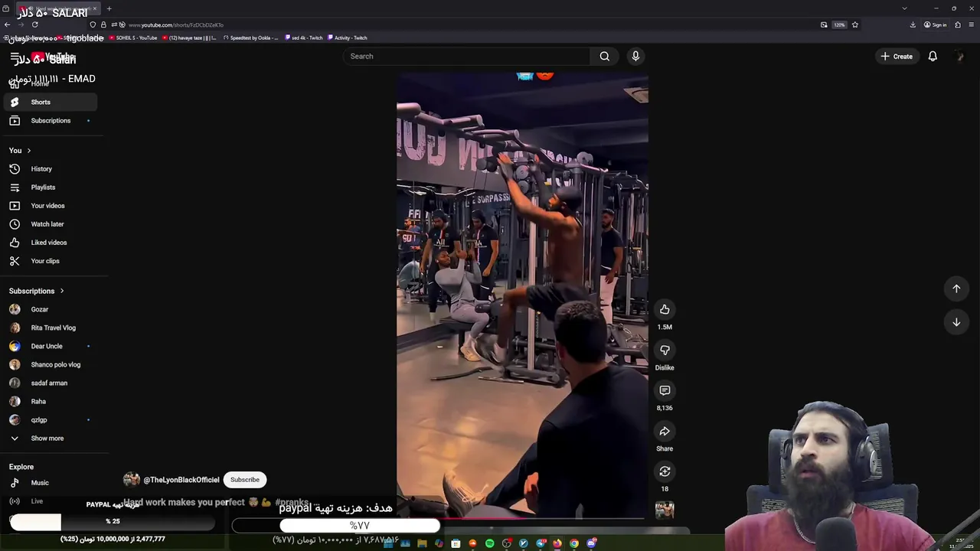Click the search magnifier button
980x551 pixels.
coord(605,56)
